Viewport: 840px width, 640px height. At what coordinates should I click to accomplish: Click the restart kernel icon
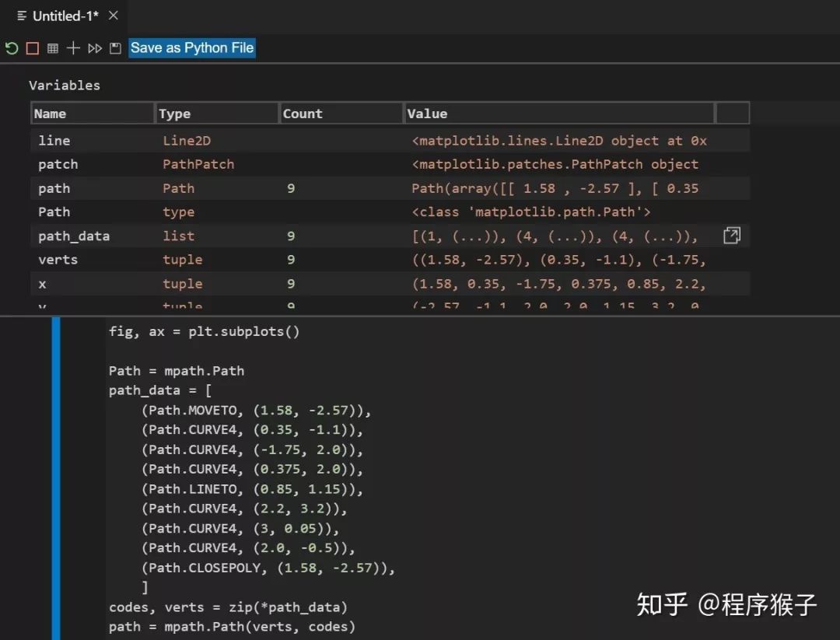coord(12,48)
